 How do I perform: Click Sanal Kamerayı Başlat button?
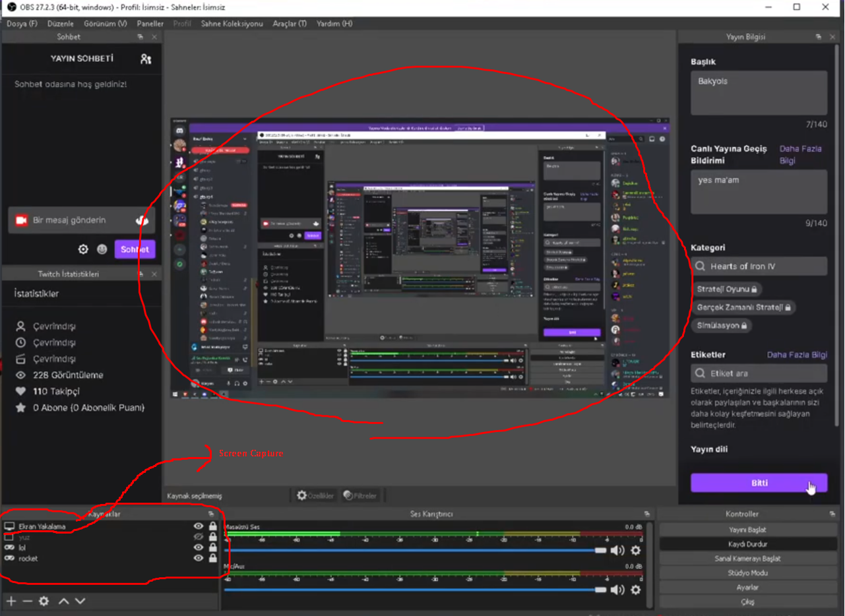click(747, 559)
